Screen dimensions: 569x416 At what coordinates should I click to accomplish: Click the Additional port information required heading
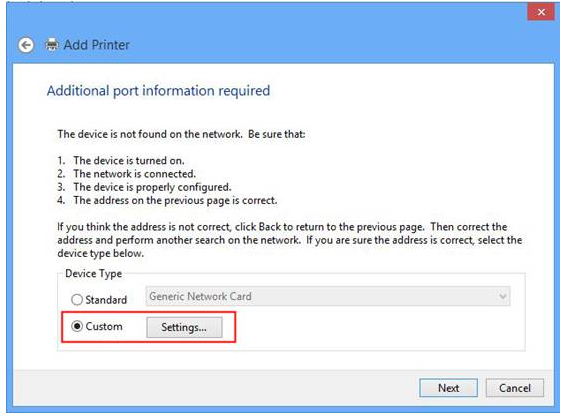pos(159,91)
